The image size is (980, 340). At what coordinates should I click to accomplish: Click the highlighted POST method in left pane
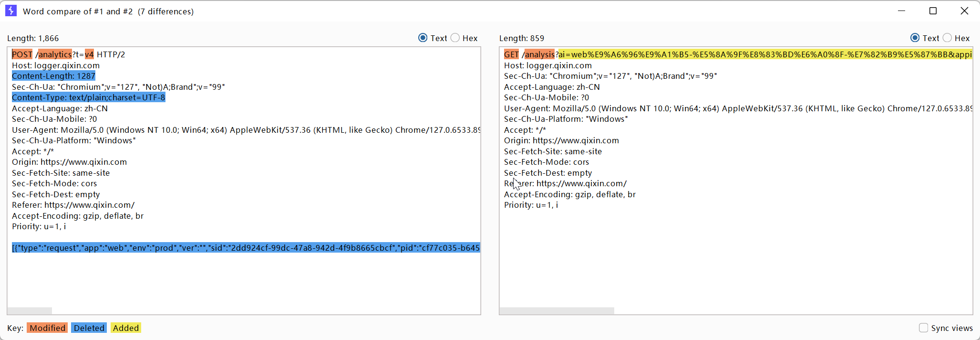click(22, 54)
